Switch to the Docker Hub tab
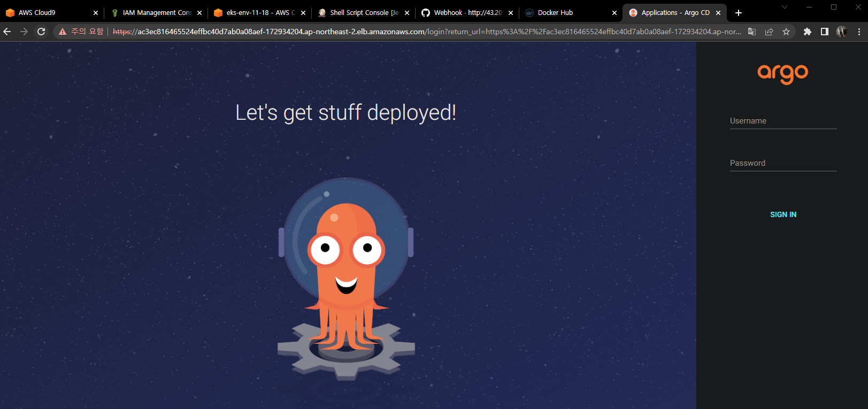 (572, 12)
